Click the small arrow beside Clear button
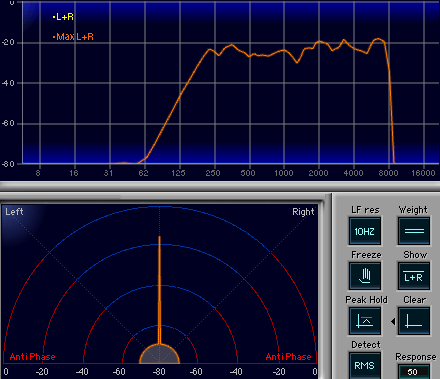 (x=393, y=322)
